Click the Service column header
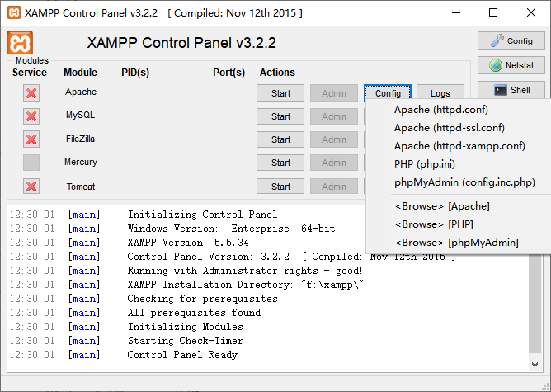 [30, 73]
